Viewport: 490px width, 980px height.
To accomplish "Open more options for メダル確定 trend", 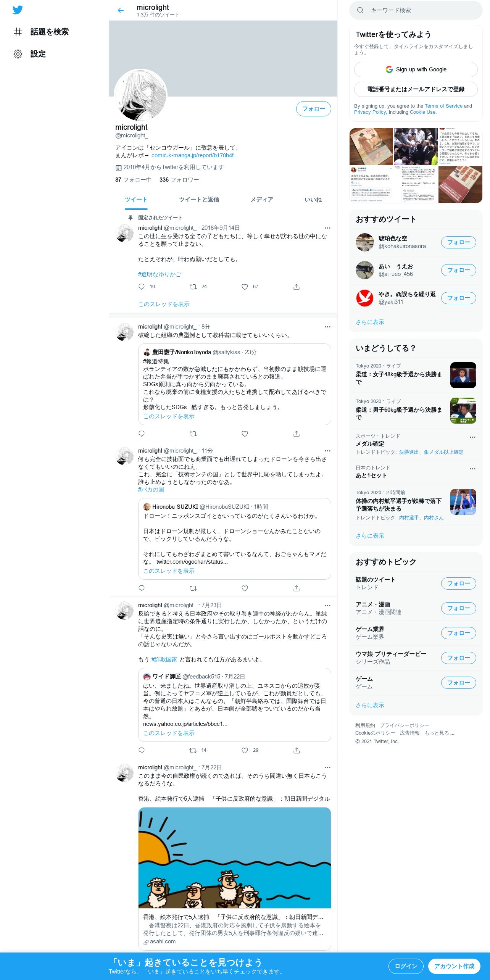I will pyautogui.click(x=472, y=437).
